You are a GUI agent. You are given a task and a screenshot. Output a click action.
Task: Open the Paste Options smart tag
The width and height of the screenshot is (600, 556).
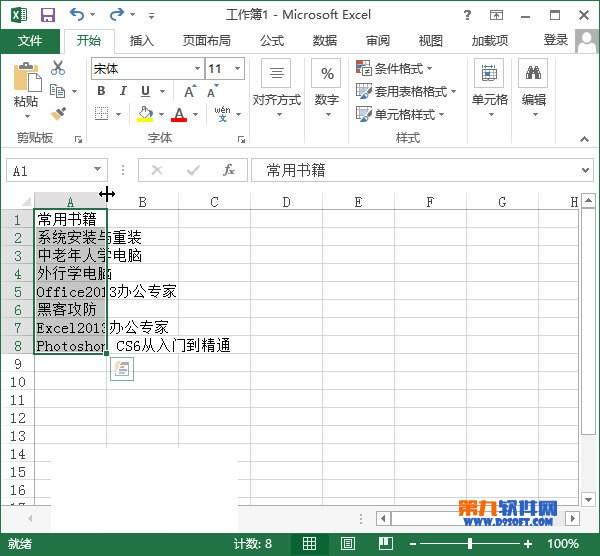point(121,369)
